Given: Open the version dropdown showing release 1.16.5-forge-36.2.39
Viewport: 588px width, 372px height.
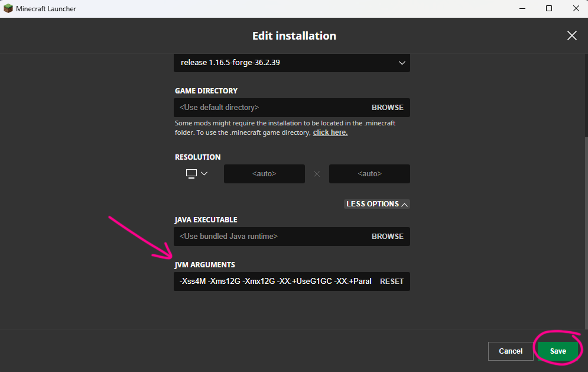Looking at the screenshot, I should 292,63.
